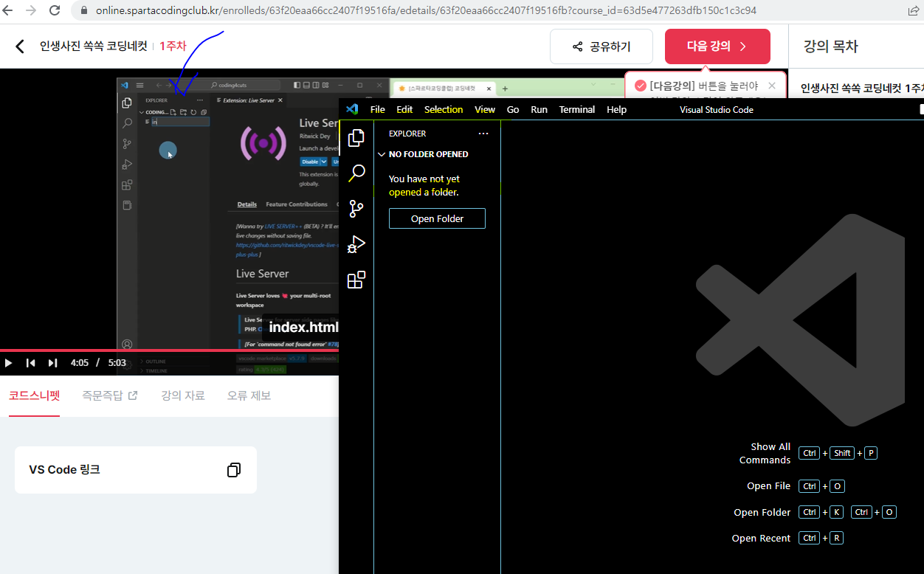Select Feature Contributions tab in lecture video
The image size is (924, 574).
point(297,204)
